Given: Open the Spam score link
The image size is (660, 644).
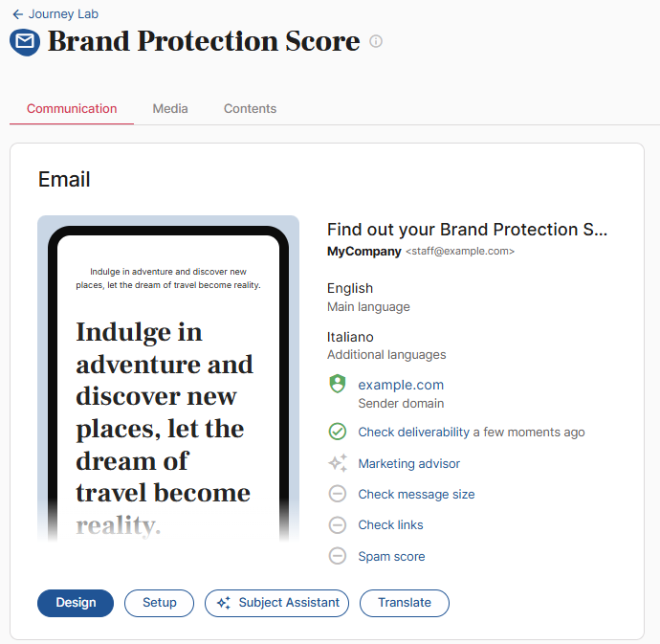Looking at the screenshot, I should [391, 556].
